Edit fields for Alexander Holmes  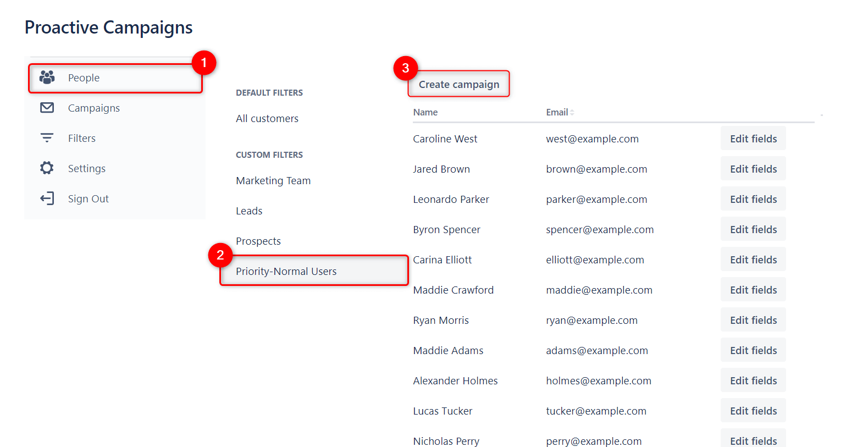tap(753, 380)
